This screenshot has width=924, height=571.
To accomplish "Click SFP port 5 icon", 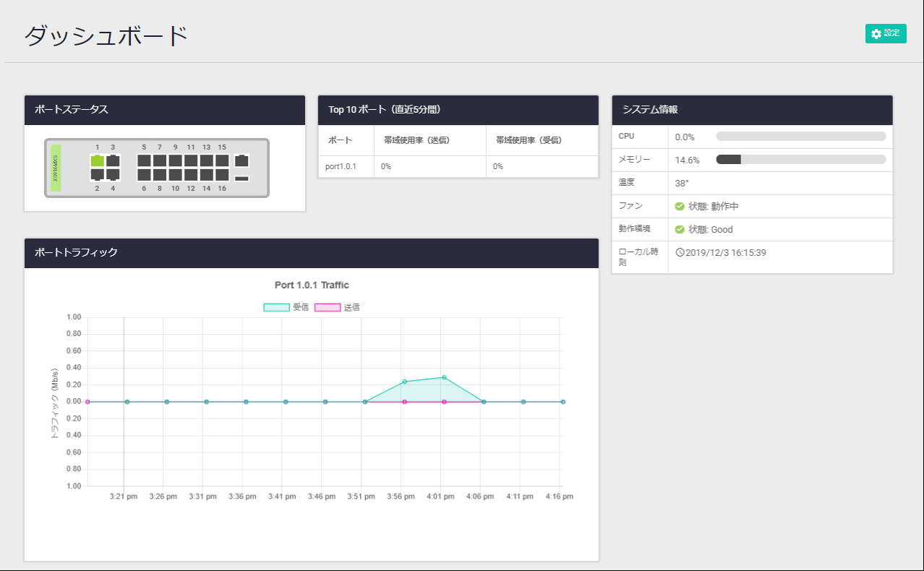I will [144, 160].
